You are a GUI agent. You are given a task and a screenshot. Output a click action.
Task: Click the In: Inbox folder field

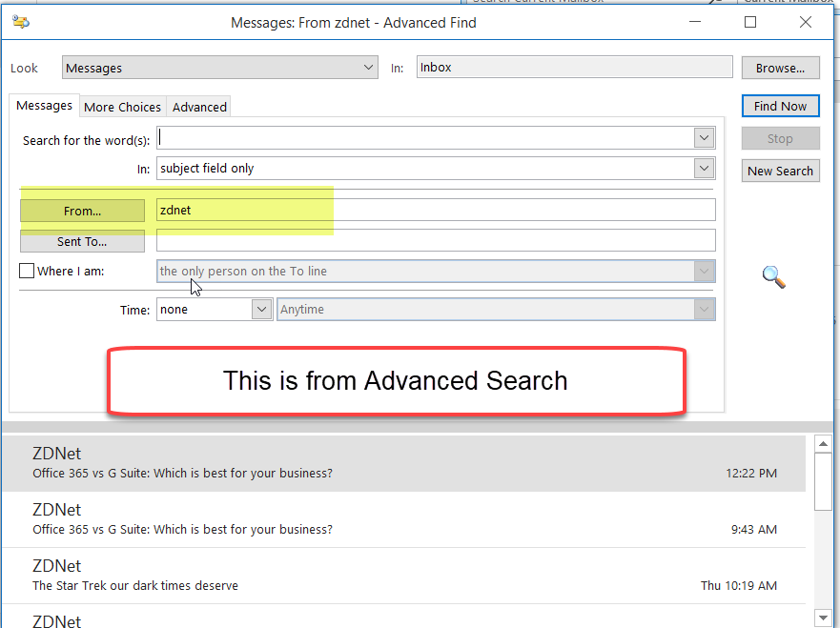tap(574, 68)
